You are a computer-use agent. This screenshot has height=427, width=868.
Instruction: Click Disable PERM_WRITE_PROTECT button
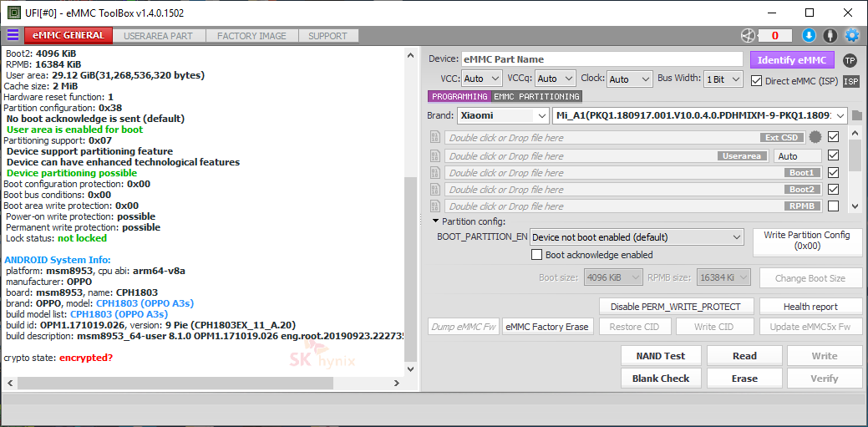coord(675,307)
